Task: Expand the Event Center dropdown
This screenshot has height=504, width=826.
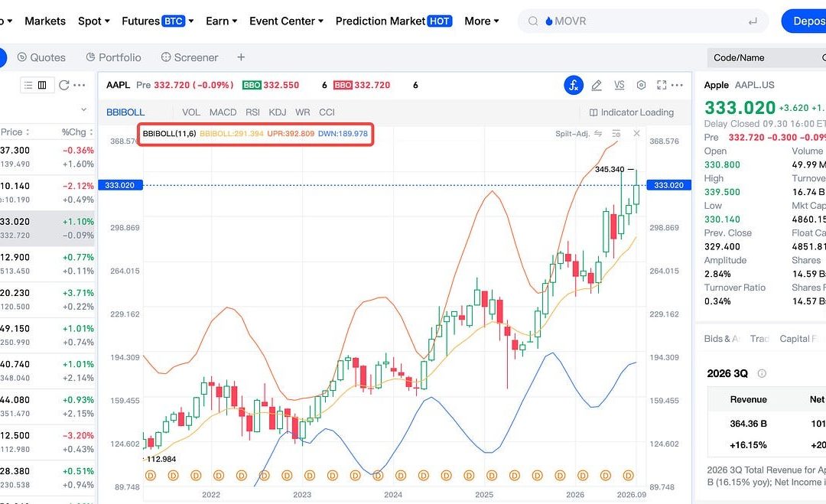Action: (286, 21)
